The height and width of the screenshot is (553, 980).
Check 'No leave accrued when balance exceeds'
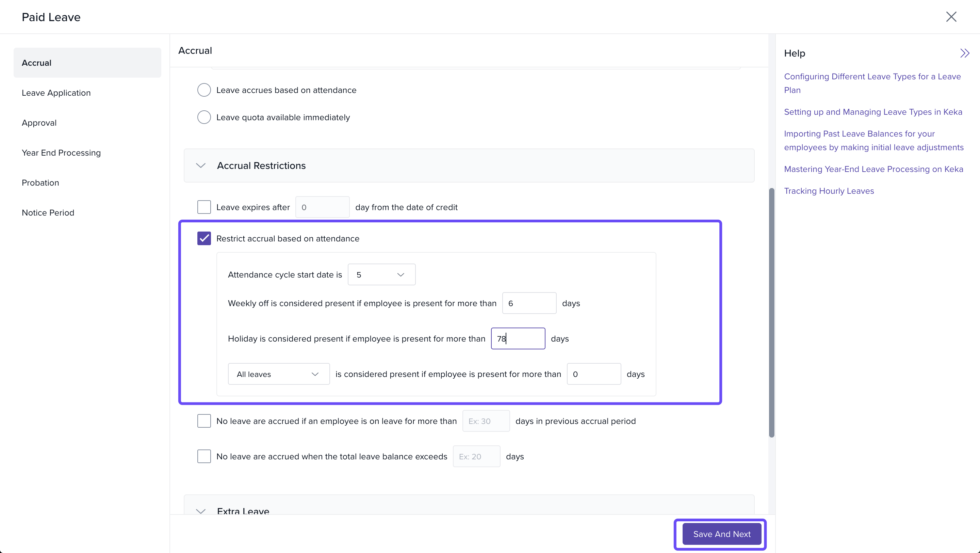[204, 456]
